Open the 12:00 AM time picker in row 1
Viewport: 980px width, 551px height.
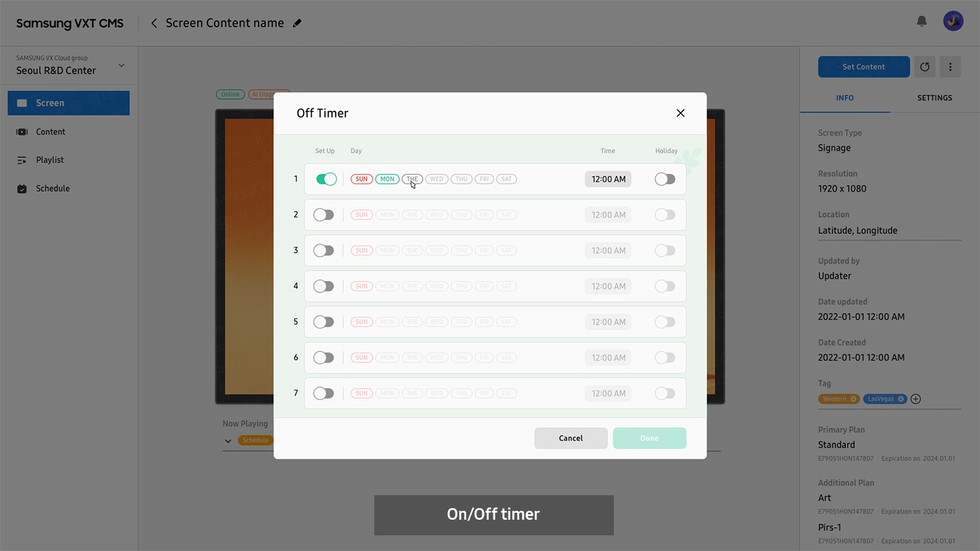tap(608, 179)
